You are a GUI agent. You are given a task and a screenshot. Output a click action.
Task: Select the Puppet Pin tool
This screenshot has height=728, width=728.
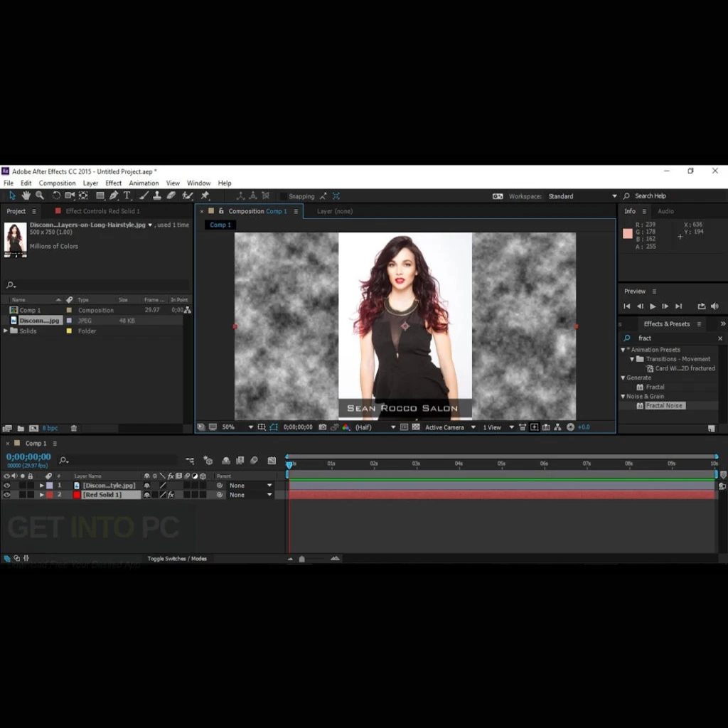205,196
